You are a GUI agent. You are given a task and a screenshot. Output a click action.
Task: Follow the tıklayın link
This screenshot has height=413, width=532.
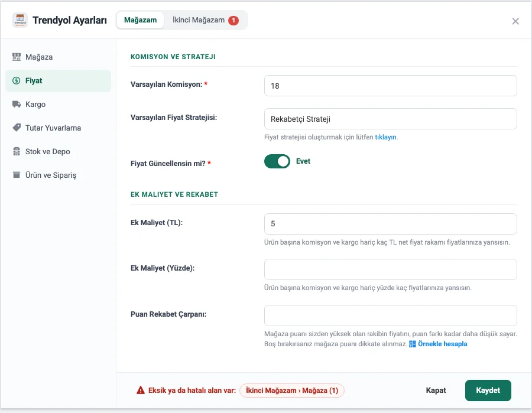385,137
